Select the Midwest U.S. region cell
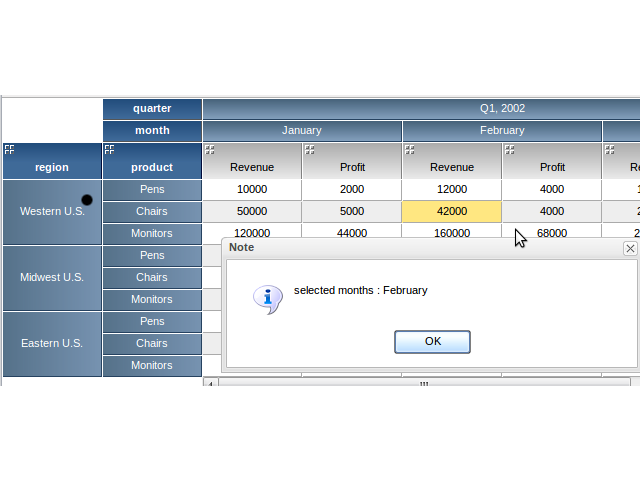640x480 pixels. pos(51,277)
